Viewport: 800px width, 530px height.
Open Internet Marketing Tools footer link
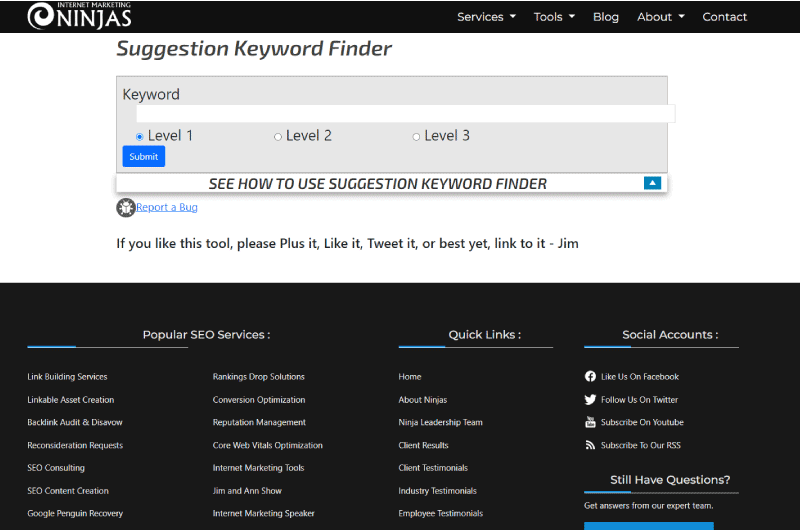point(258,468)
